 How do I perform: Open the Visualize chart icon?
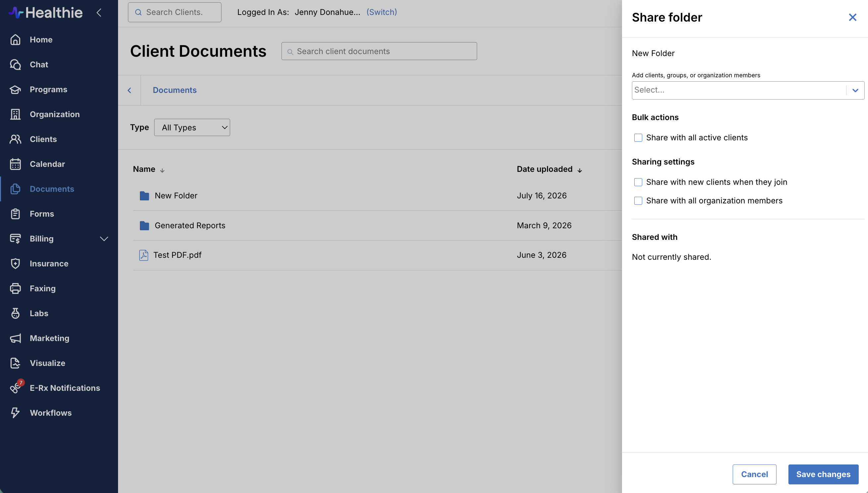pos(15,363)
